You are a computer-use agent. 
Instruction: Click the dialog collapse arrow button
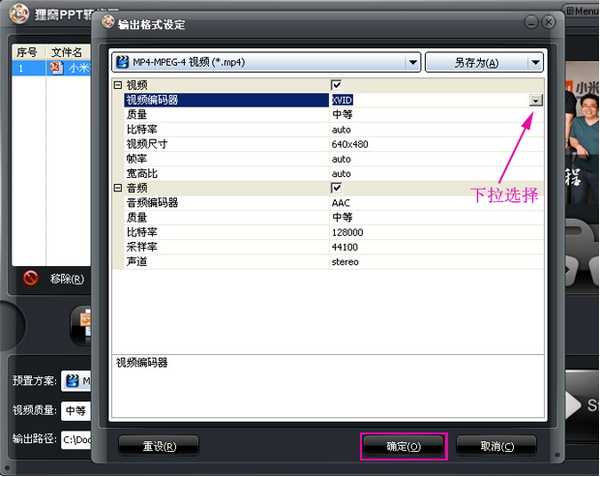(x=531, y=22)
